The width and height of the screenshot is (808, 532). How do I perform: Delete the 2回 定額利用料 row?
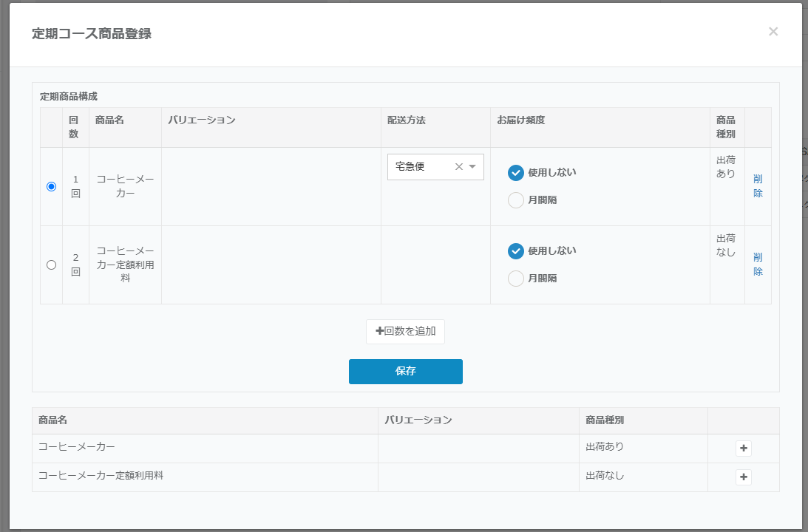pyautogui.click(x=758, y=265)
